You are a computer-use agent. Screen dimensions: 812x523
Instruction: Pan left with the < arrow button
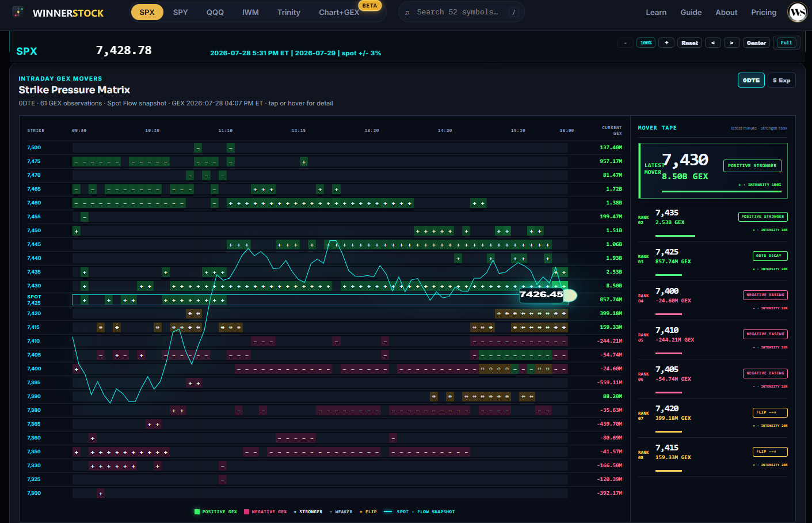(x=713, y=43)
